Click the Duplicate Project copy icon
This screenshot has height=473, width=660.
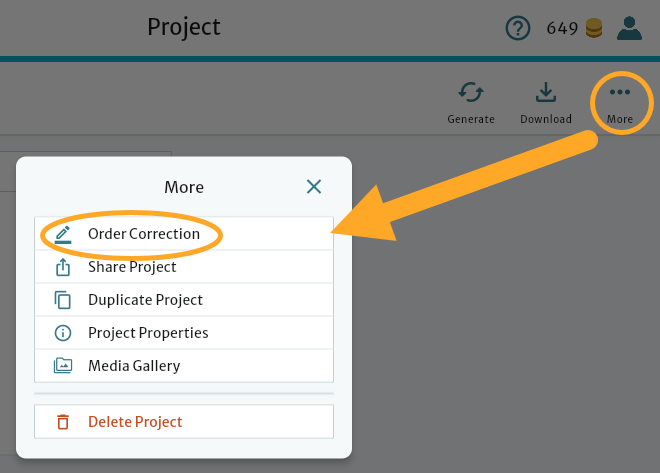click(63, 300)
